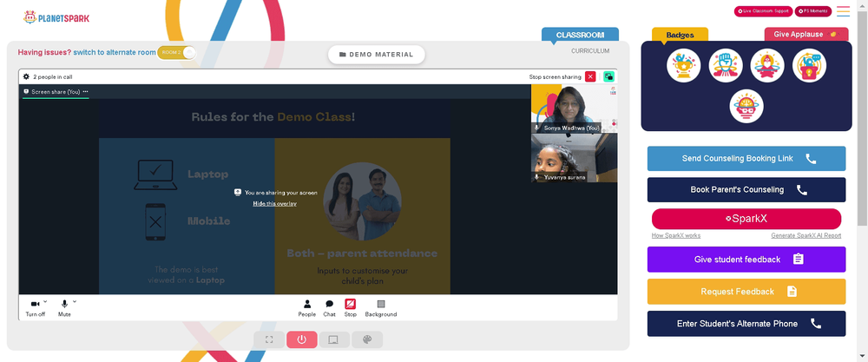Screen dimensions: 868x362
Task: Click the red stop screen sharing X
Action: 590,77
